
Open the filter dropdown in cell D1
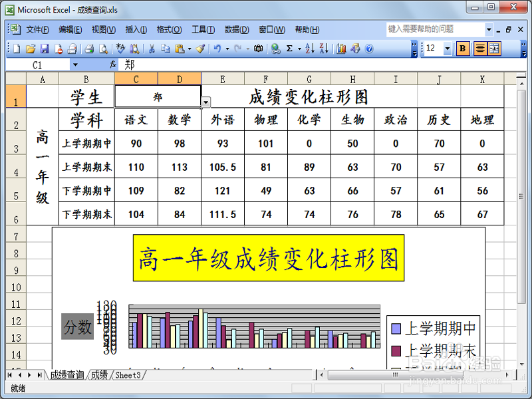tap(206, 102)
